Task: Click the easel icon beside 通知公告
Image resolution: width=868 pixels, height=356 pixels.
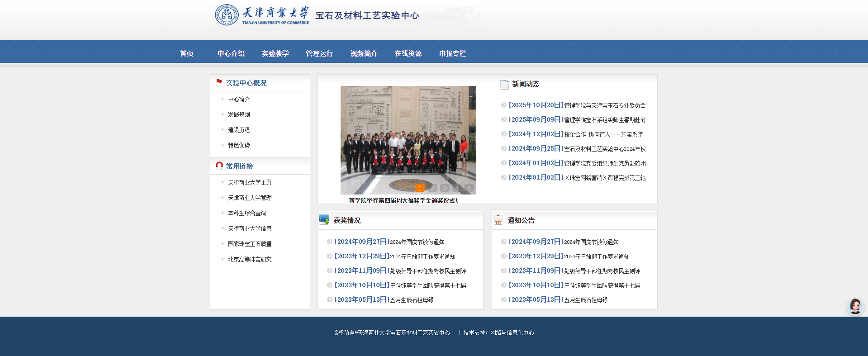Action: point(498,220)
